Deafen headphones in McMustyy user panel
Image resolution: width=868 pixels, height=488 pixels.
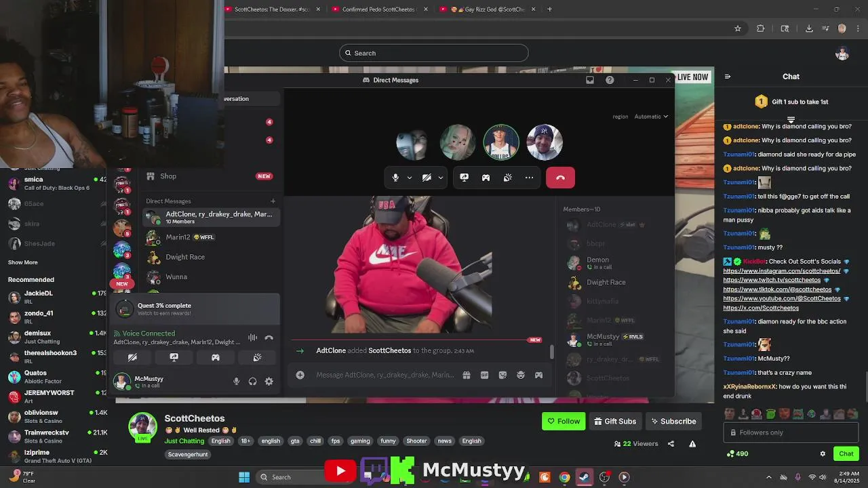point(252,382)
